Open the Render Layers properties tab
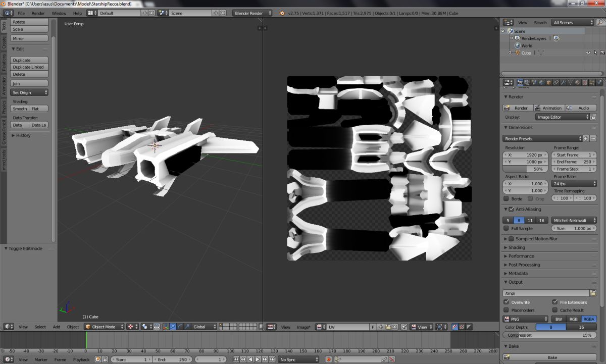This screenshot has width=606, height=364. 527,82
